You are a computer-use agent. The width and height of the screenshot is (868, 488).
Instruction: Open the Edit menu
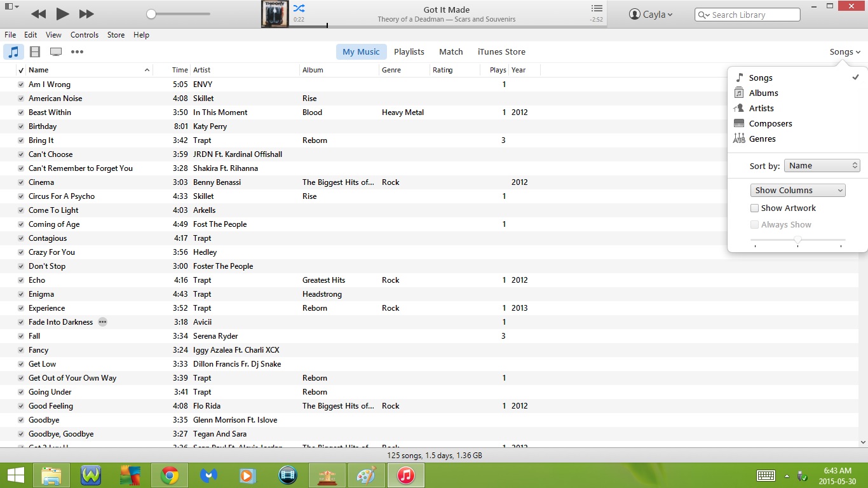31,35
